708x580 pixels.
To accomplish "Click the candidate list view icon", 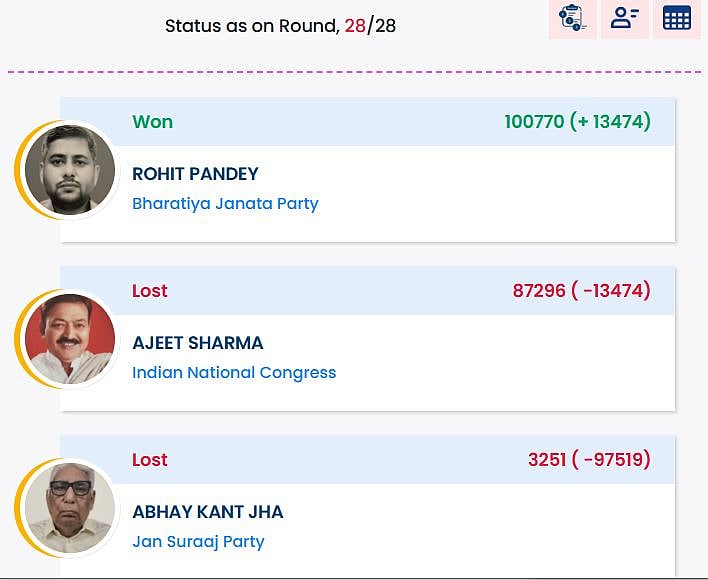I will tap(625, 18).
